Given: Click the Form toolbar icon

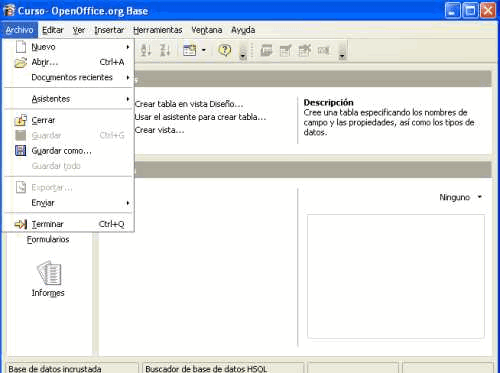Looking at the screenshot, I should 189,50.
